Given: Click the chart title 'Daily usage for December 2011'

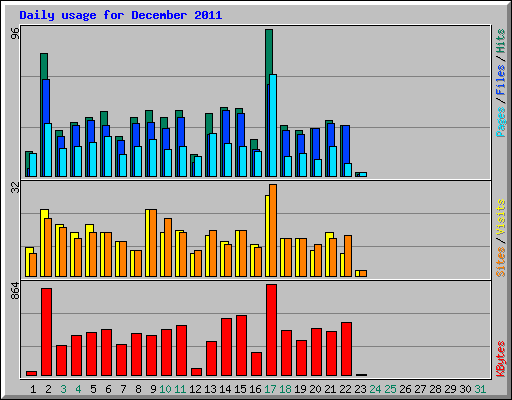Looking at the screenshot, I should pos(121,15).
